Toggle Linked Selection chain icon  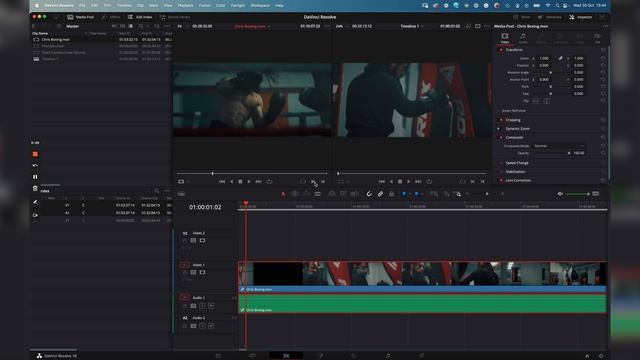coord(380,194)
